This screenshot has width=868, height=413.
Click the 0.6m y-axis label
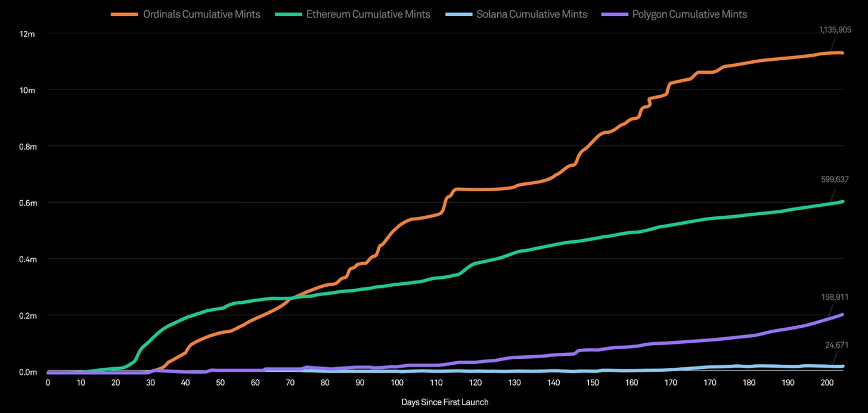[x=27, y=203]
